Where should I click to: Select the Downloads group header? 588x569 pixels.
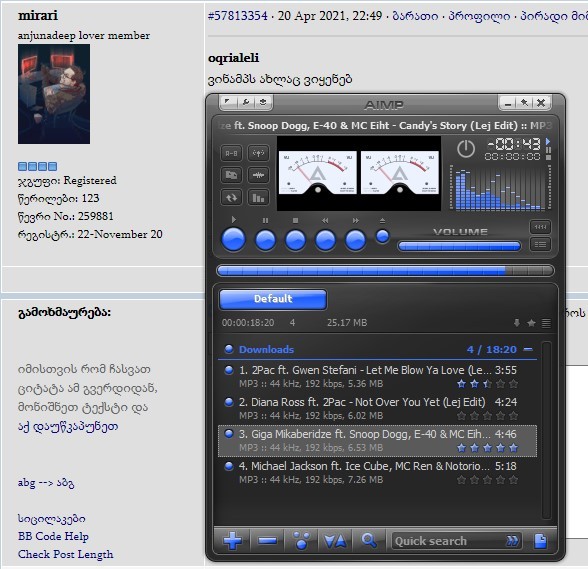point(377,350)
